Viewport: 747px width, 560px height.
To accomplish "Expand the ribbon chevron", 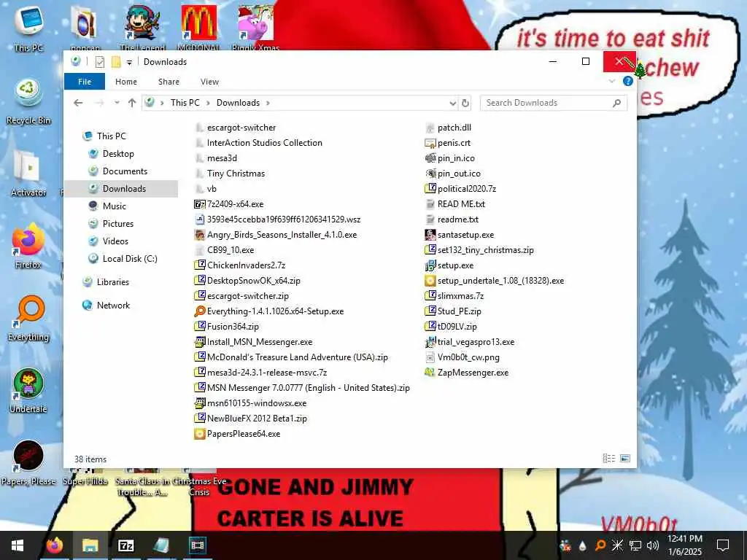I will (612, 82).
